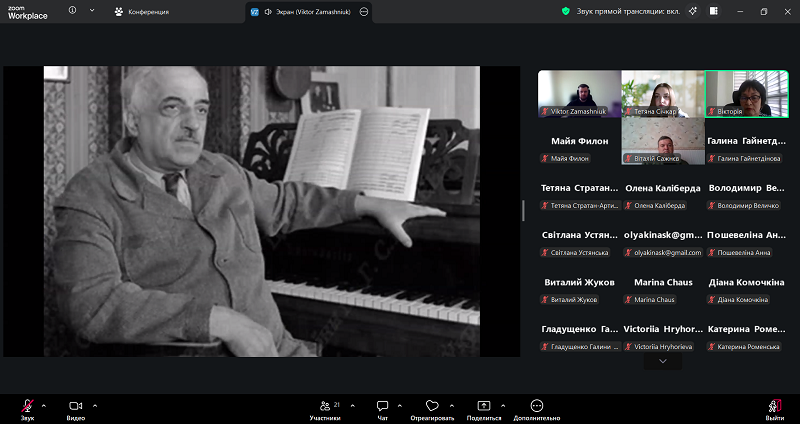Open the Участники participants panel
The image size is (800, 424).
click(325, 406)
